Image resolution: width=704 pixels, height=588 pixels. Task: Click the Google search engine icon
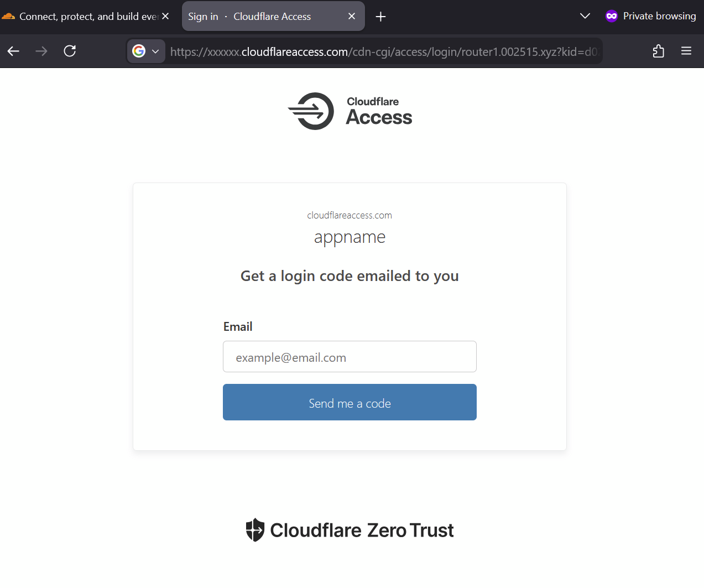(139, 51)
